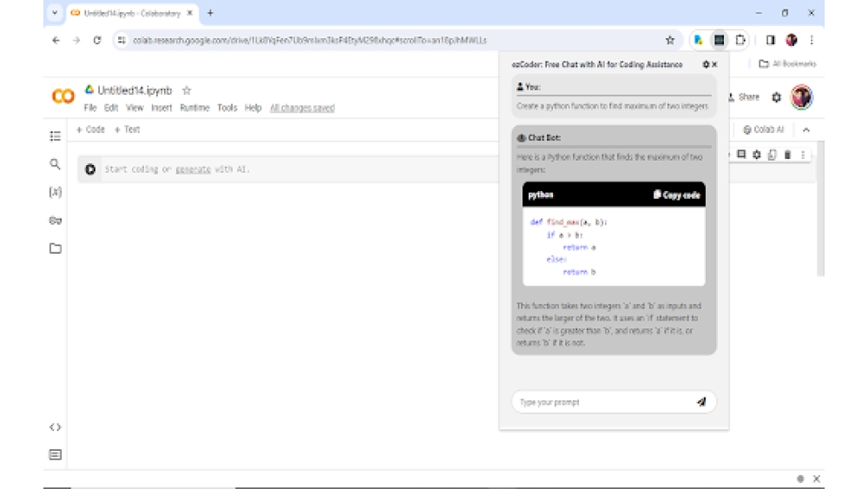Open the Colab logo home link
The image size is (868, 489).
click(63, 96)
